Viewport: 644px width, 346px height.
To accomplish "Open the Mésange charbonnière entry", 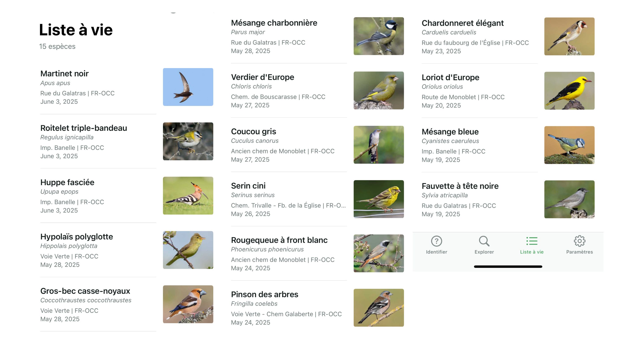I will tap(317, 36).
